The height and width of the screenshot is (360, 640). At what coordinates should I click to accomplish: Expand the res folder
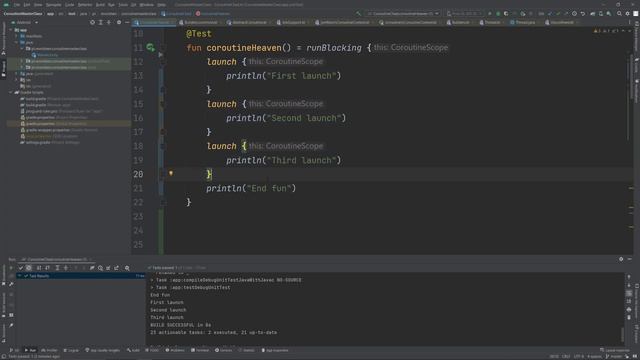(17, 80)
